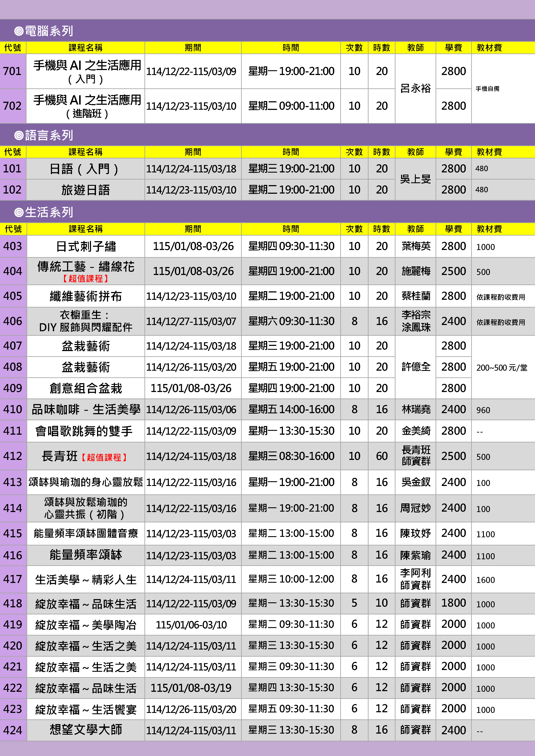Click course name 旅遊日語
Image resolution: width=535 pixels, height=756 pixels.
(x=85, y=190)
